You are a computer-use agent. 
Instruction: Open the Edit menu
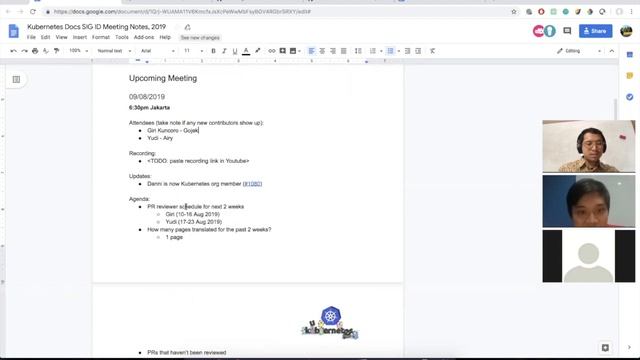coord(45,37)
